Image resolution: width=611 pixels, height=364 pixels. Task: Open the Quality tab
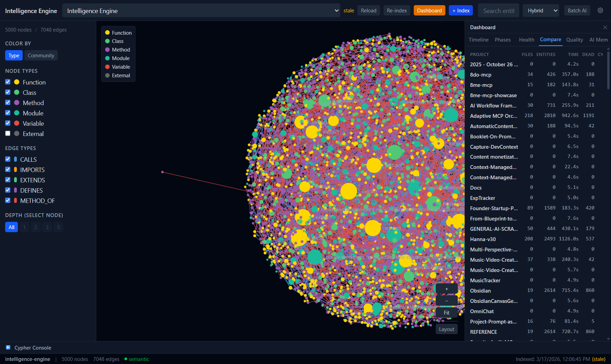tap(574, 40)
